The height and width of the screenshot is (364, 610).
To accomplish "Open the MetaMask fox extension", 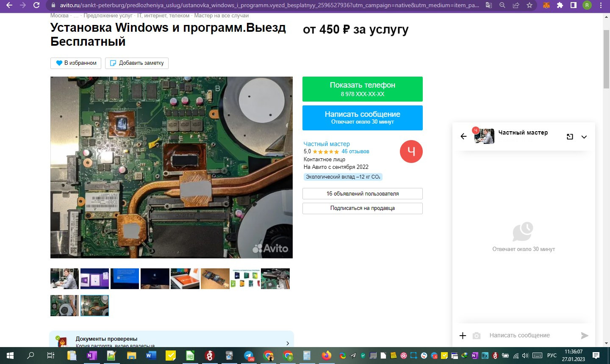I will 546,5.
